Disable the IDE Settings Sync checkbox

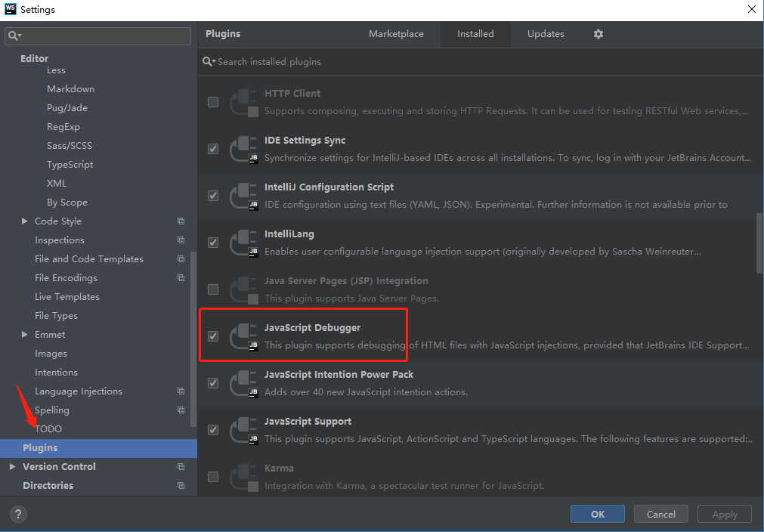click(x=213, y=149)
